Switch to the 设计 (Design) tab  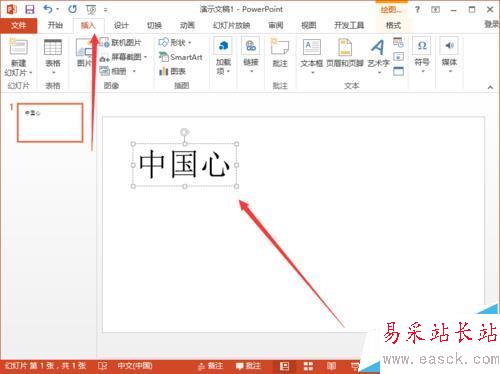click(x=121, y=25)
